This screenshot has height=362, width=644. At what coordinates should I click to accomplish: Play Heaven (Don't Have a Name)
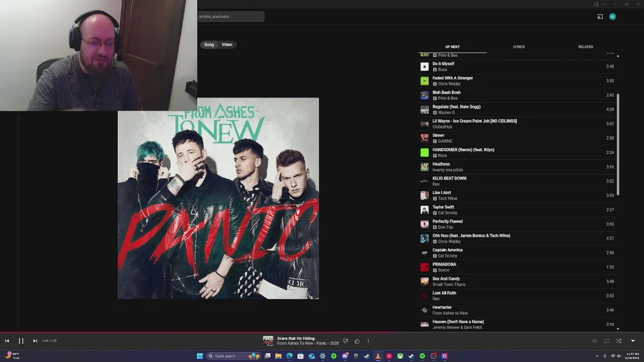pyautogui.click(x=517, y=324)
